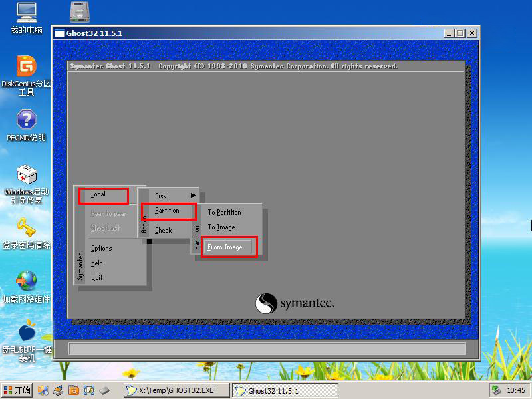Select Quit in Ghost menu

[96, 277]
